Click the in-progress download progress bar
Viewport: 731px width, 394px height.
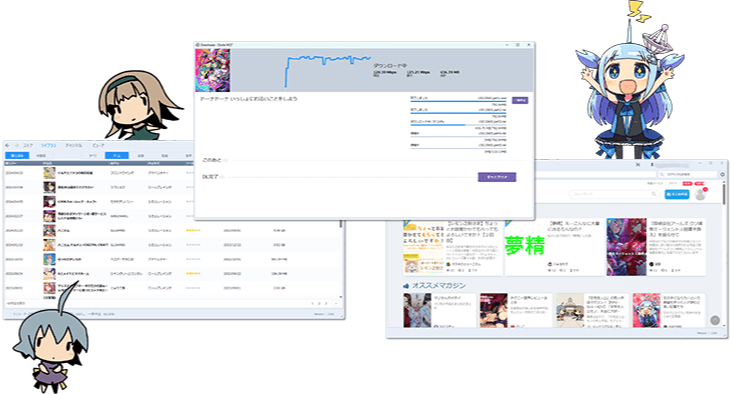click(458, 125)
